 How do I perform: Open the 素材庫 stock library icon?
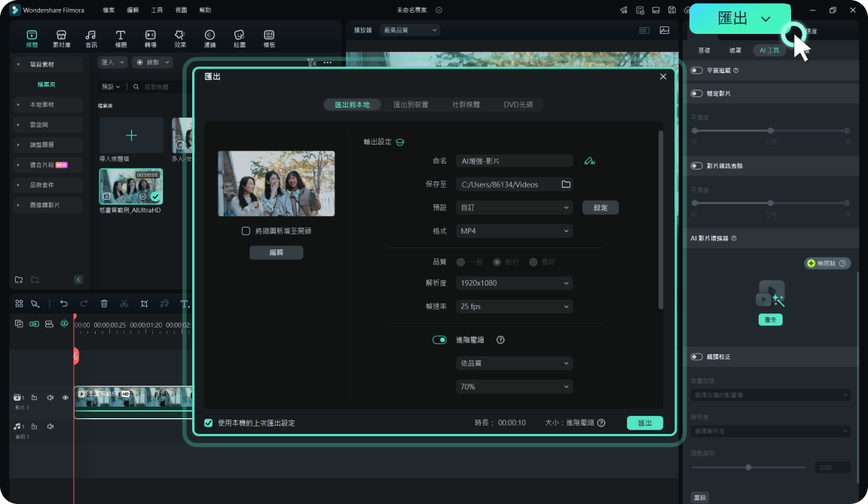pyautogui.click(x=62, y=38)
